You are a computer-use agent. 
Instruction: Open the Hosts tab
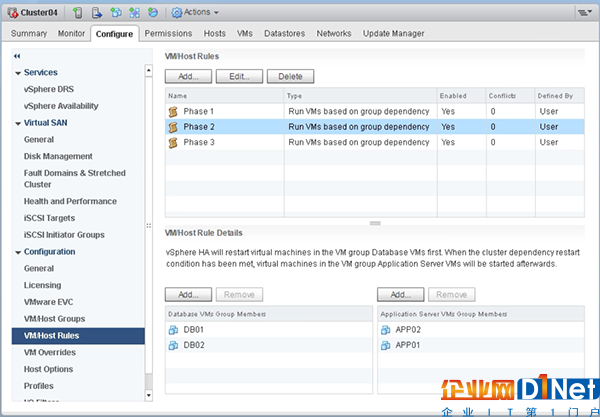[x=214, y=34]
